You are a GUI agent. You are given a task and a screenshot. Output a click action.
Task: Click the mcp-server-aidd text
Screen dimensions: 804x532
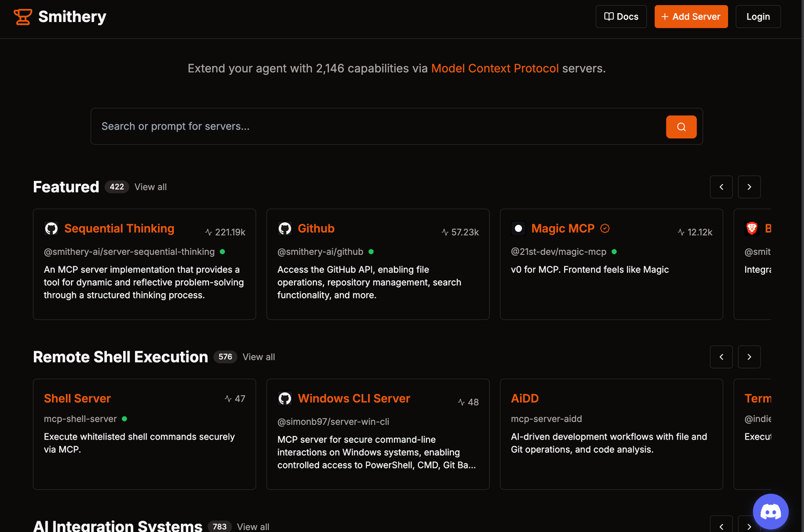coord(546,418)
